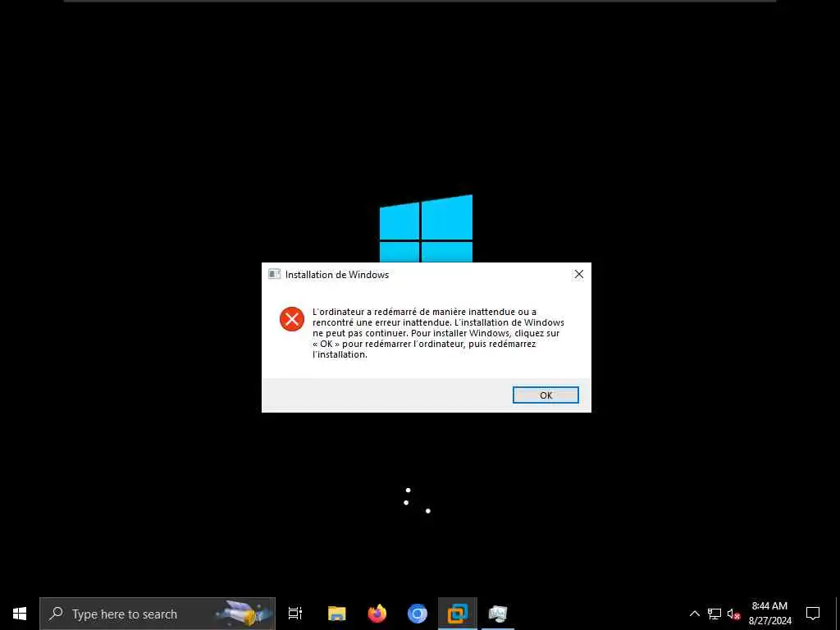Viewport: 840px width, 630px height.
Task: Open the clock showing 8:44 AM
Action: coord(769,614)
